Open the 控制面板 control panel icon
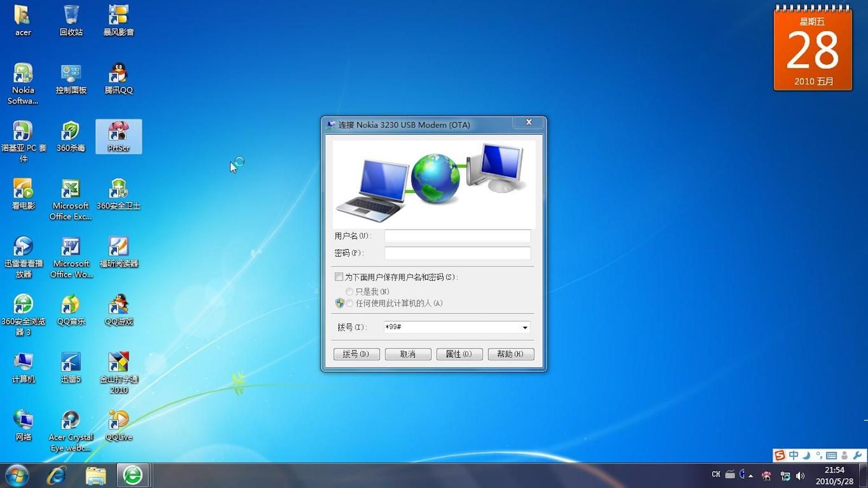The image size is (868, 488). click(x=71, y=78)
